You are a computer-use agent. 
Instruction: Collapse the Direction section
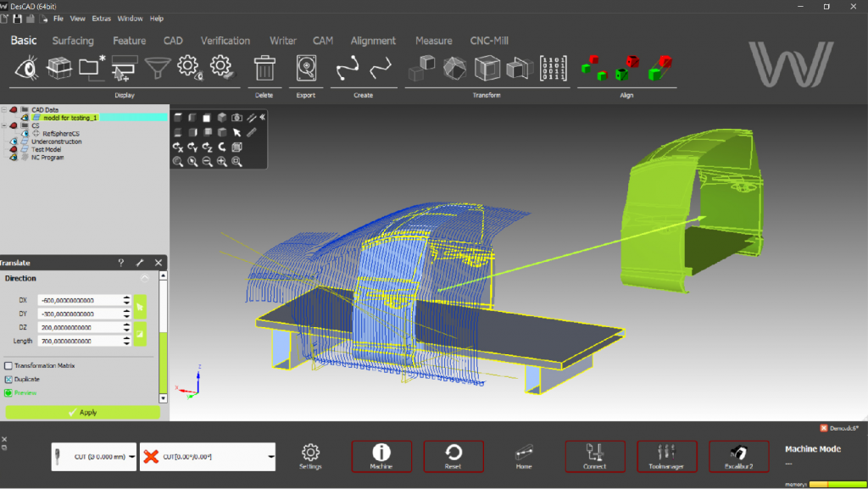(144, 278)
